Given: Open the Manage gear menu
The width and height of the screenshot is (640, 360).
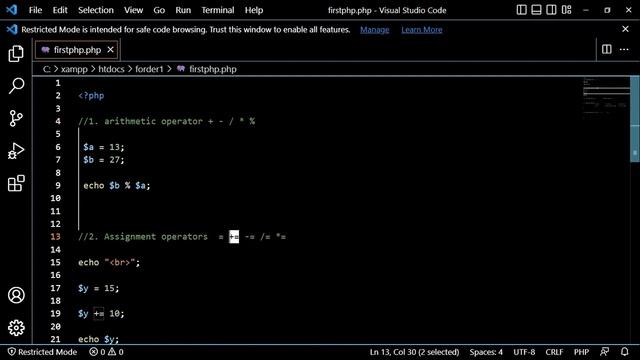Looking at the screenshot, I should tap(16, 327).
